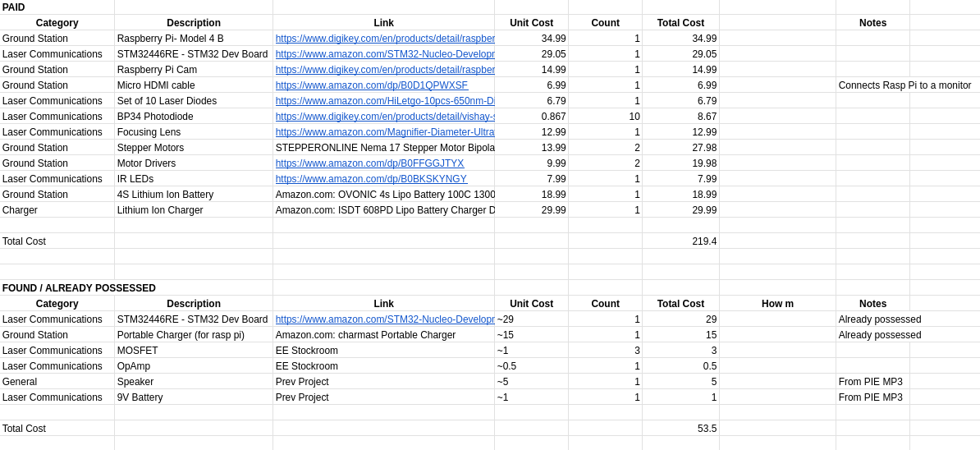Open the Micro HDMI cable Amazon link
Viewport: 980px width, 450px height.
(x=371, y=85)
